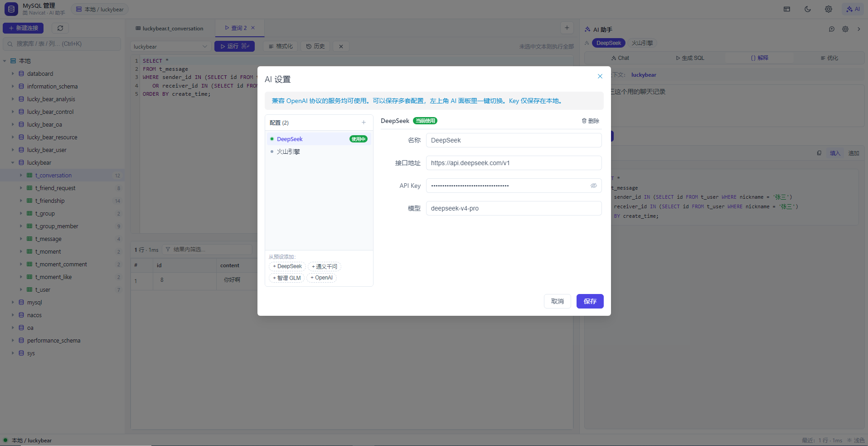The width and height of the screenshot is (868, 446).
Task: Save the AI settings
Action: pyautogui.click(x=590, y=301)
